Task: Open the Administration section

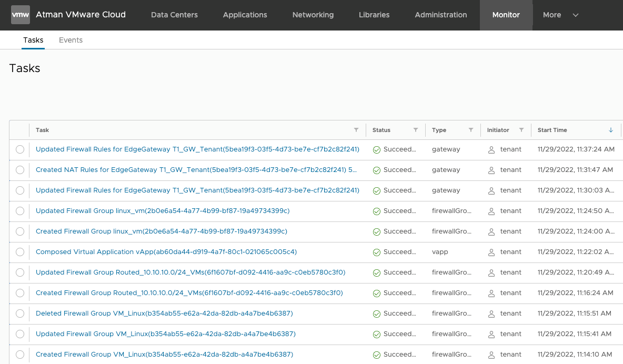Action: [x=440, y=15]
